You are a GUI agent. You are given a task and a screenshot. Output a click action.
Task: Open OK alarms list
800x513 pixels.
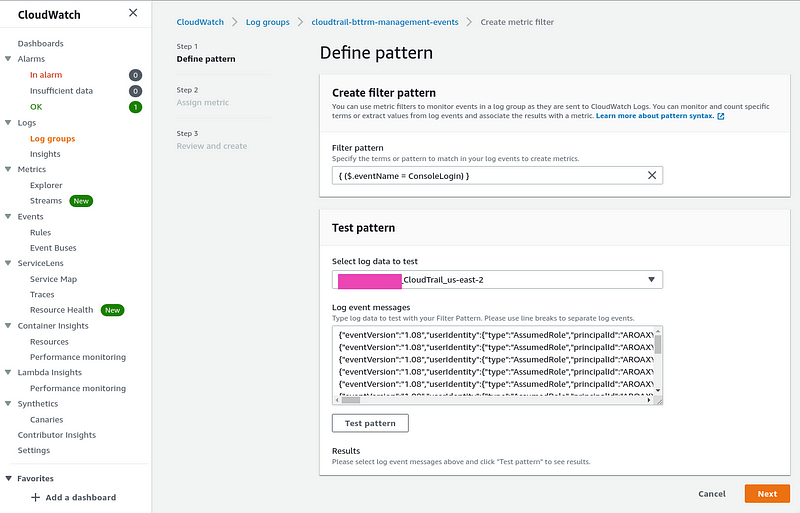(x=36, y=107)
